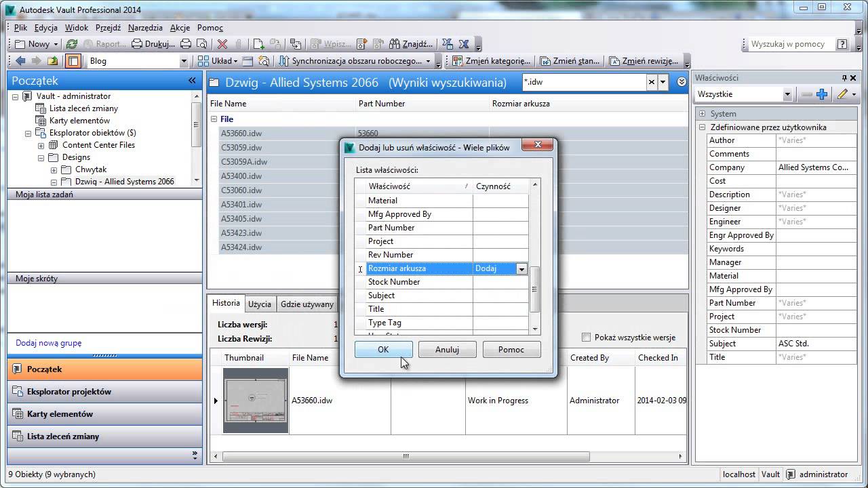Open the Blog view dropdown
This screenshot has height=488, width=868.
click(x=183, y=61)
